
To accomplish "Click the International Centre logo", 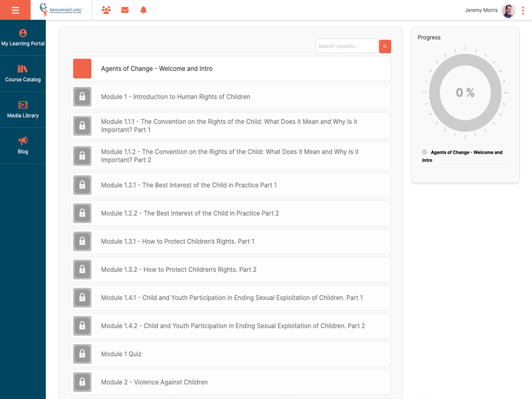I will pyautogui.click(x=61, y=10).
